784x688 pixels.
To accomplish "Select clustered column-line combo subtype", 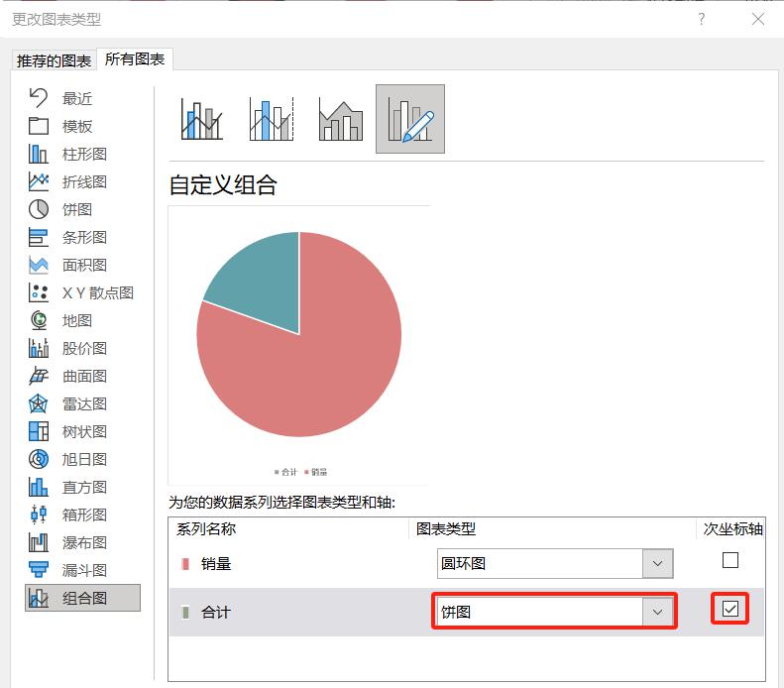I will (201, 119).
